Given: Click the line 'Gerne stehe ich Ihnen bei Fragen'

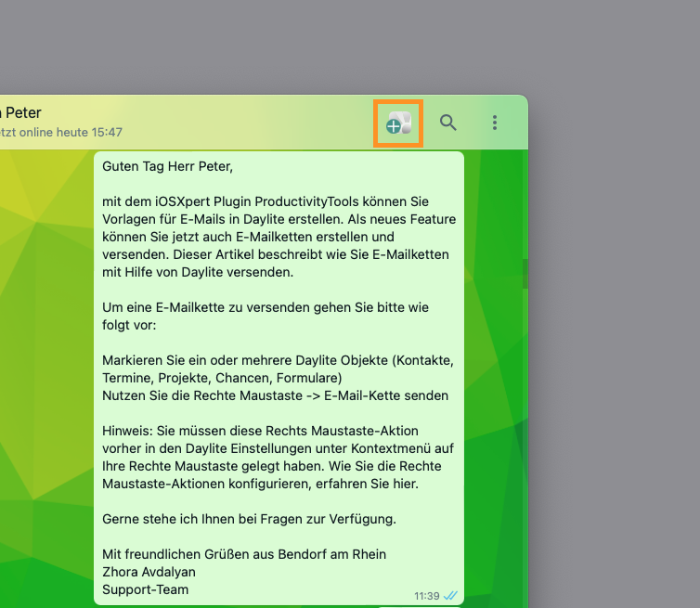Looking at the screenshot, I should click(249, 519).
